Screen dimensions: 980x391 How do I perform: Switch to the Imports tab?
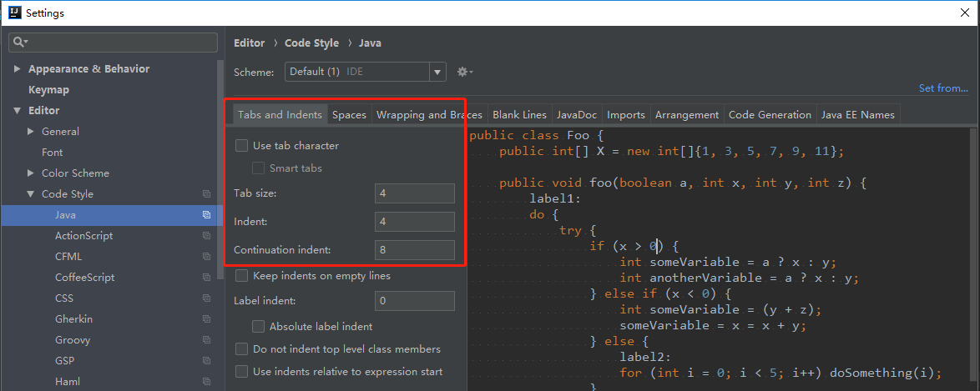click(x=626, y=115)
